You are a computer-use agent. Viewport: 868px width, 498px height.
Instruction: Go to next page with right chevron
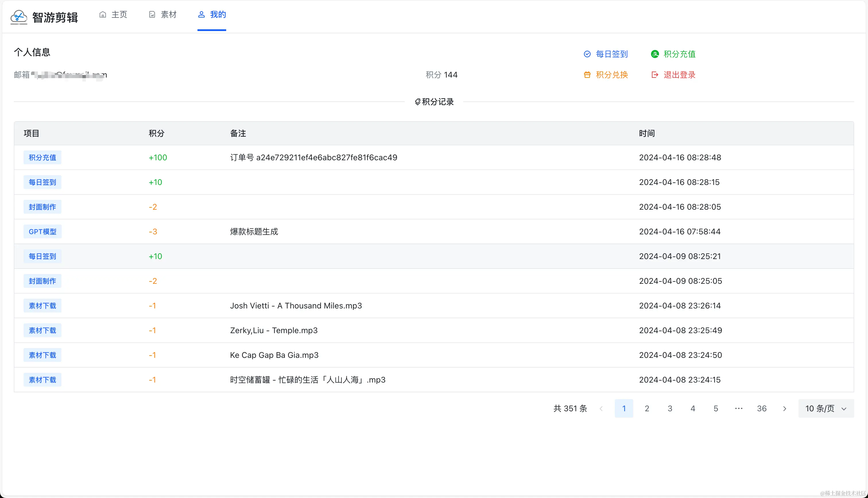785,408
